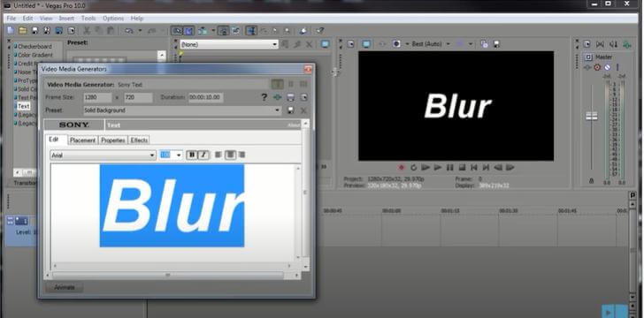Viewport: 644px width, 318px height.
Task: Click the record button under preview
Action: [x=402, y=168]
